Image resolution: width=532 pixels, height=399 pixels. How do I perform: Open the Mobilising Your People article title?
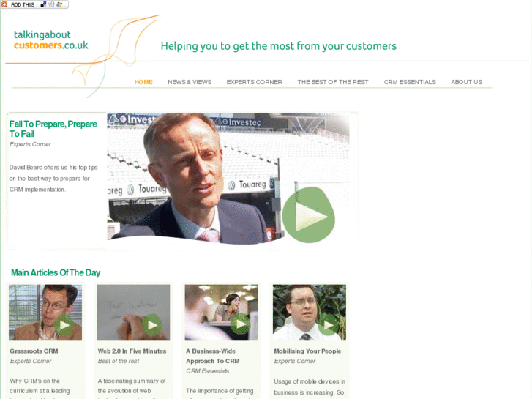[308, 351]
